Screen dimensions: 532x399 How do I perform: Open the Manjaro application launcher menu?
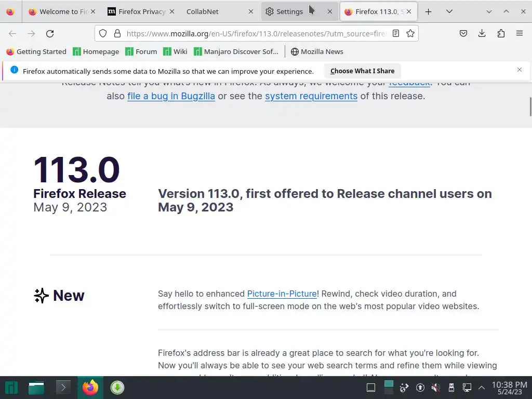pyautogui.click(x=11, y=388)
